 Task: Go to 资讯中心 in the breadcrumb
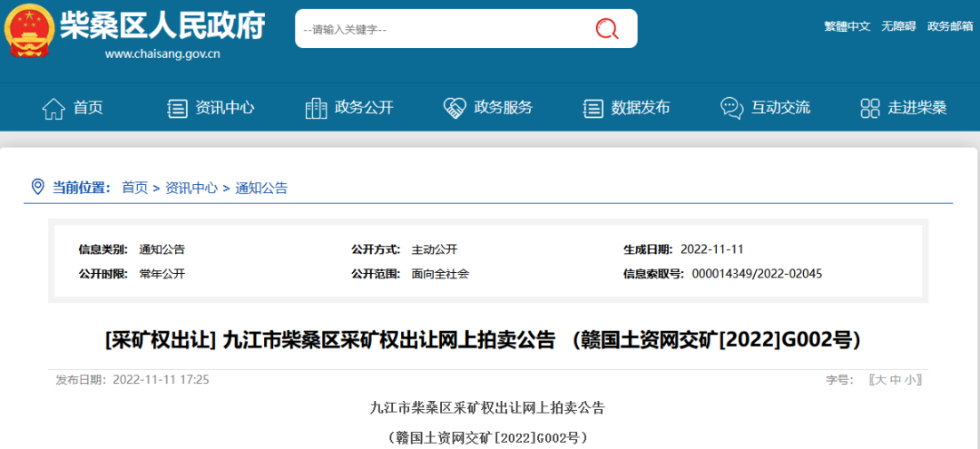click(191, 188)
